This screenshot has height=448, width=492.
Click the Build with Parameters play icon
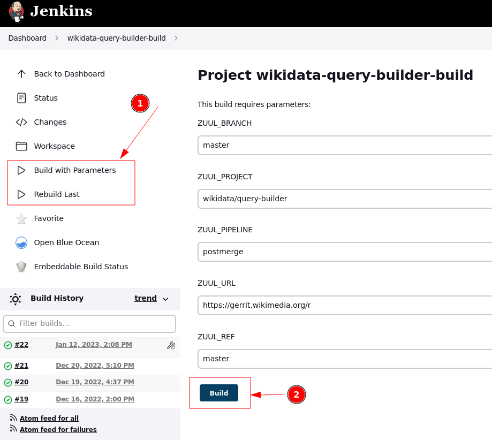click(21, 170)
